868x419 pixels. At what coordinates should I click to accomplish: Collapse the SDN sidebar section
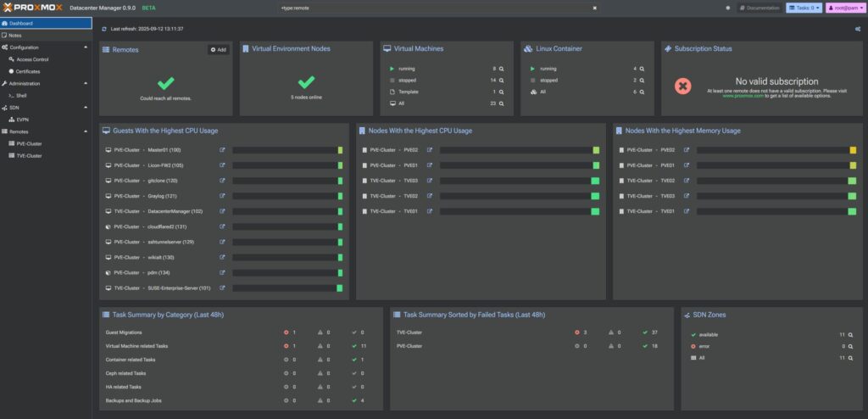[x=86, y=108]
